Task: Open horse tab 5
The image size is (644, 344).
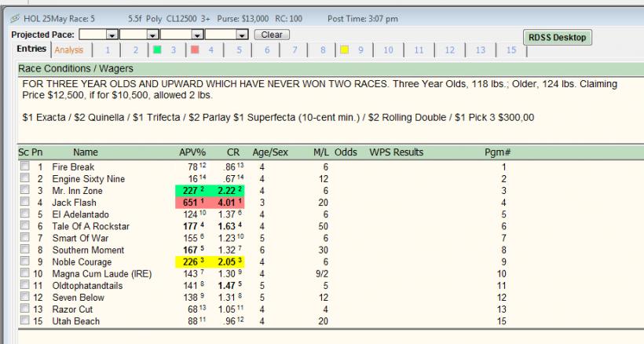Action: point(239,50)
